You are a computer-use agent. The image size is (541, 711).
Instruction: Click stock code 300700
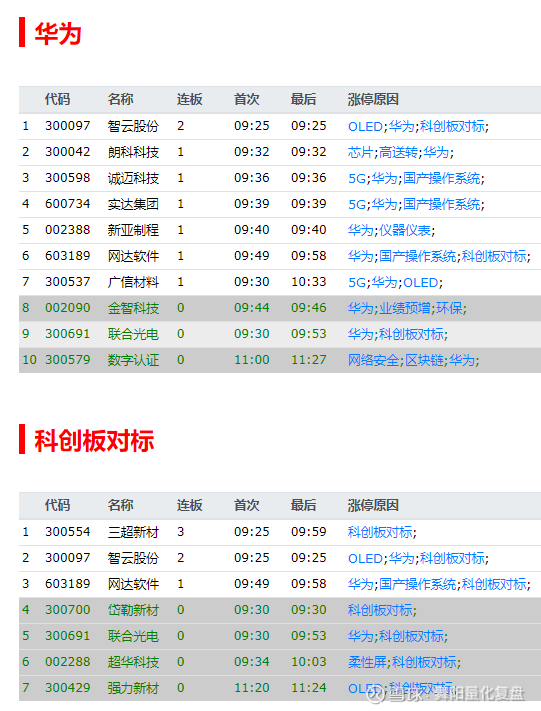tap(68, 609)
